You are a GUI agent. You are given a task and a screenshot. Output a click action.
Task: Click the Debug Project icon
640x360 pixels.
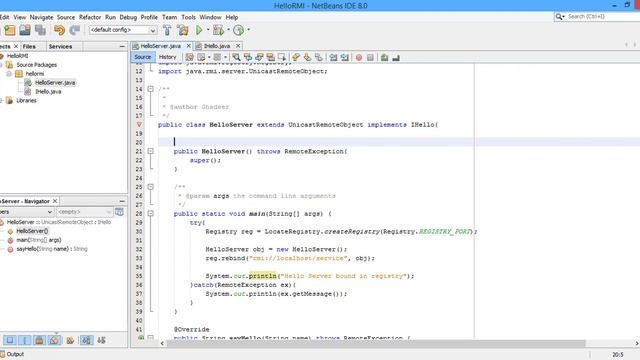pyautogui.click(x=218, y=30)
